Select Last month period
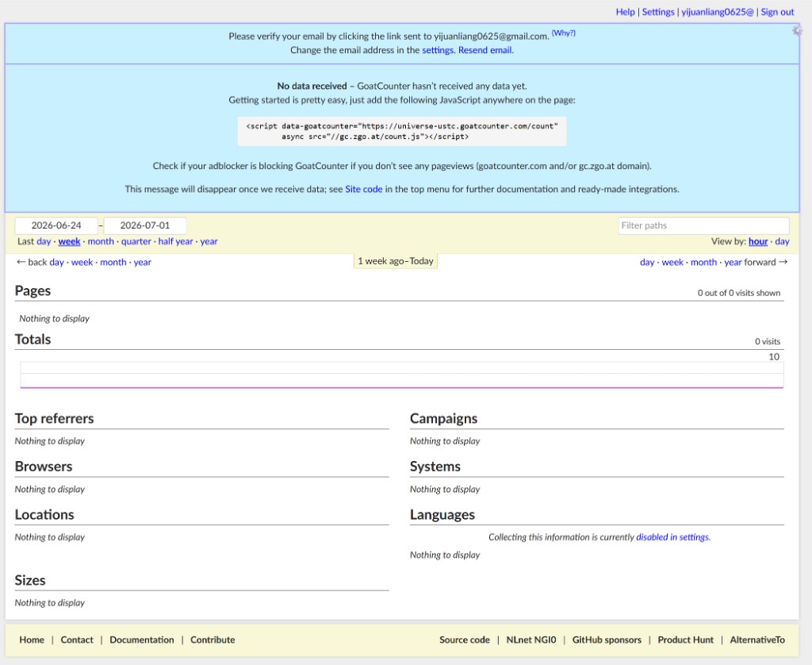 (101, 241)
